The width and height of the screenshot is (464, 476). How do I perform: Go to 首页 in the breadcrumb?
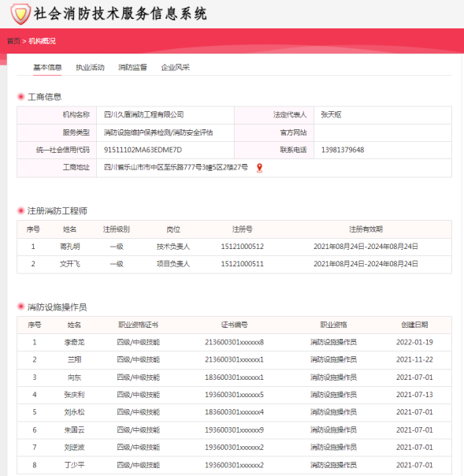13,41
